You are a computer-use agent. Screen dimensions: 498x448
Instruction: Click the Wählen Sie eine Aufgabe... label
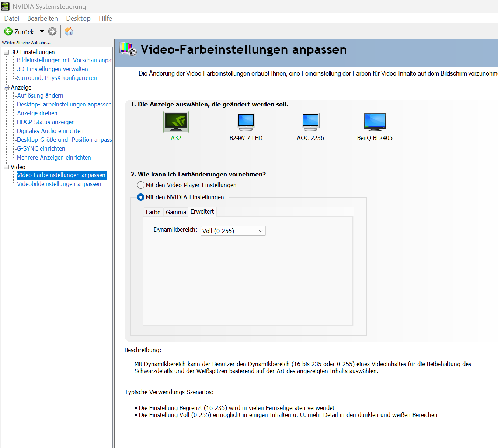coord(26,43)
